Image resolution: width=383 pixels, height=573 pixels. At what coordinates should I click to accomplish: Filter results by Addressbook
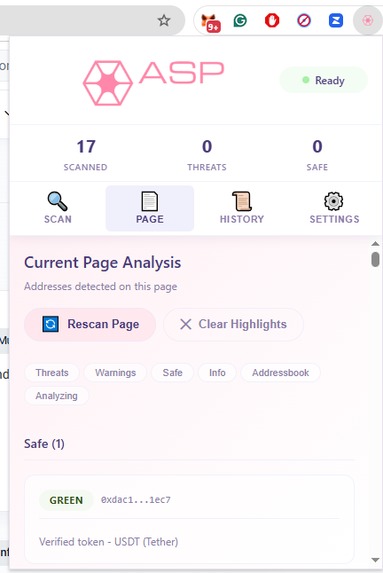(x=280, y=373)
